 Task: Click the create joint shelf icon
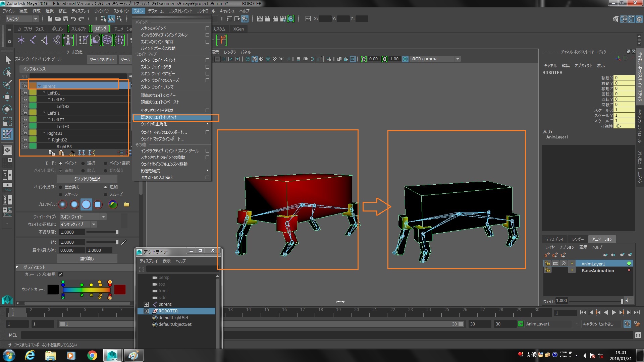click(x=33, y=41)
